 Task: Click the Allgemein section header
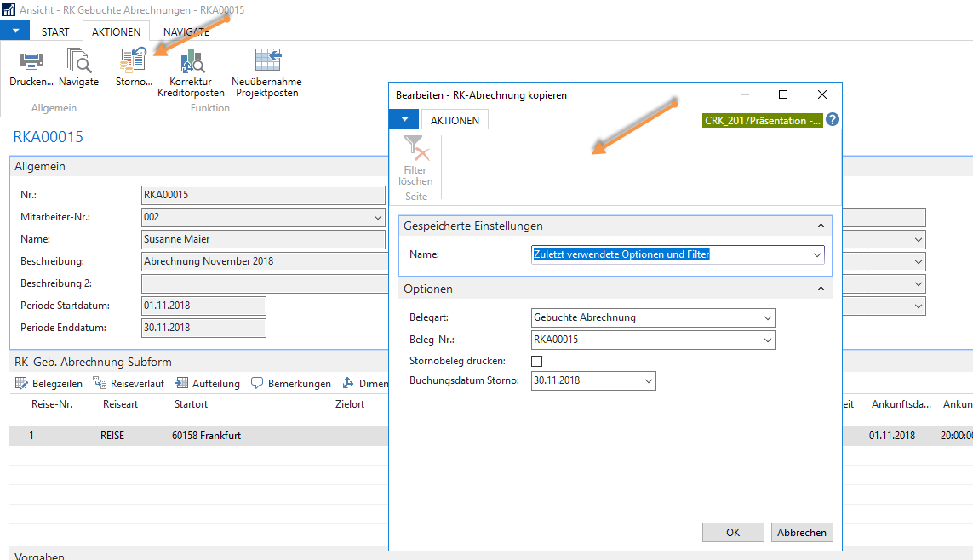40,166
